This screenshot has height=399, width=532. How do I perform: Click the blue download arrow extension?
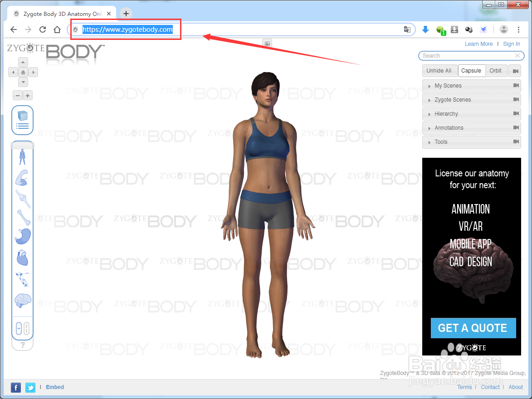tap(425, 29)
